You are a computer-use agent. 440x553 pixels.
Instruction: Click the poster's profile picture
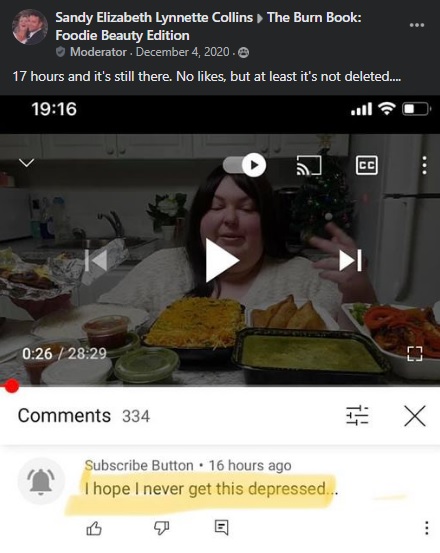tap(30, 27)
